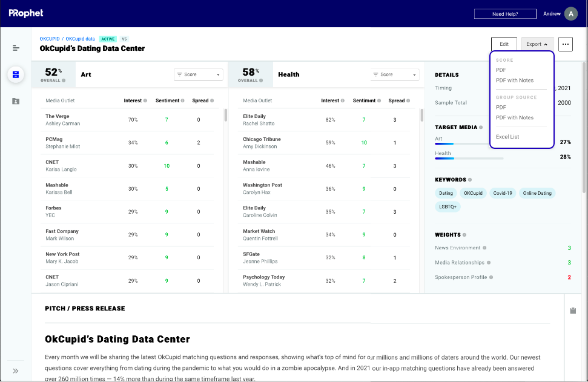
Task: Select Washington Post Carolyn Hax row
Action: coord(324,188)
